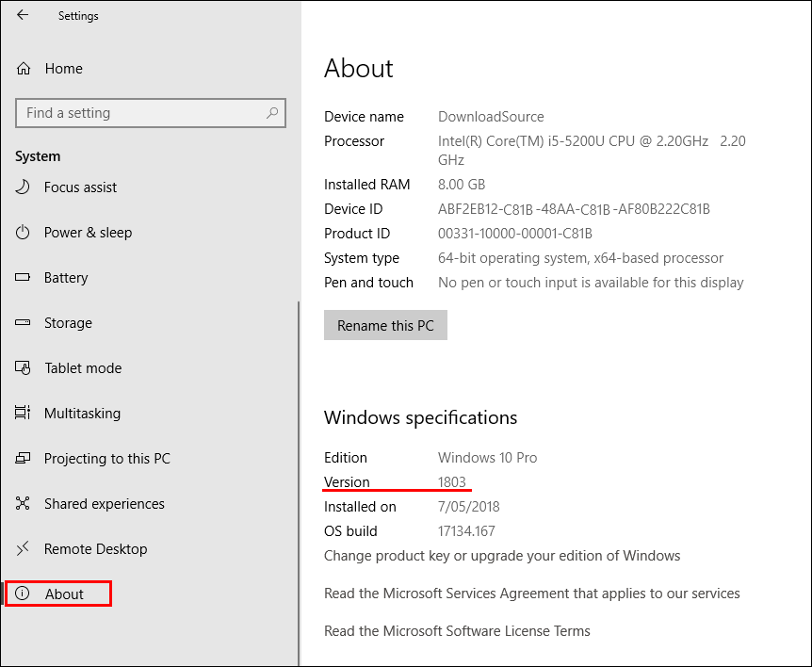Click the Multitasking icon
This screenshot has width=812, height=667.
23,413
